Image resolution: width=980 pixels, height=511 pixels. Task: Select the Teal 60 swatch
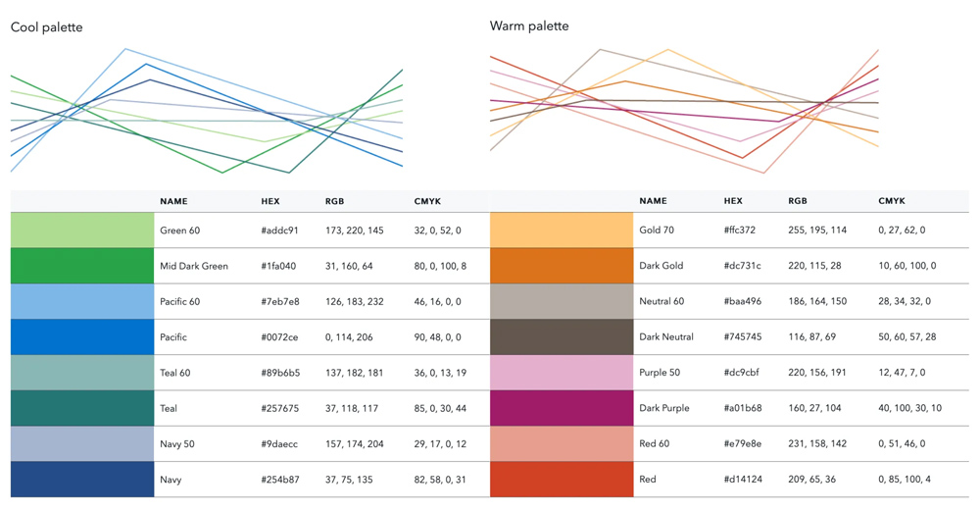pyautogui.click(x=82, y=373)
